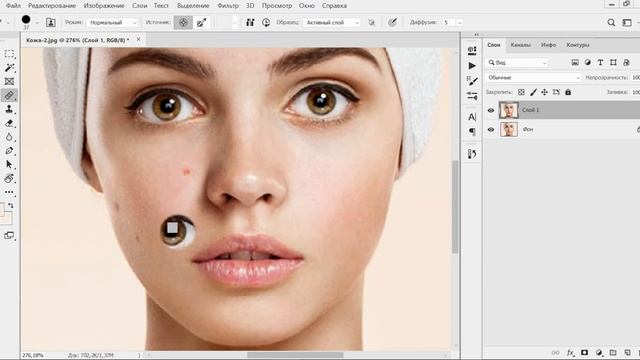Toggle type layer filter
Viewport: 640px width, 360px height.
tap(600, 62)
